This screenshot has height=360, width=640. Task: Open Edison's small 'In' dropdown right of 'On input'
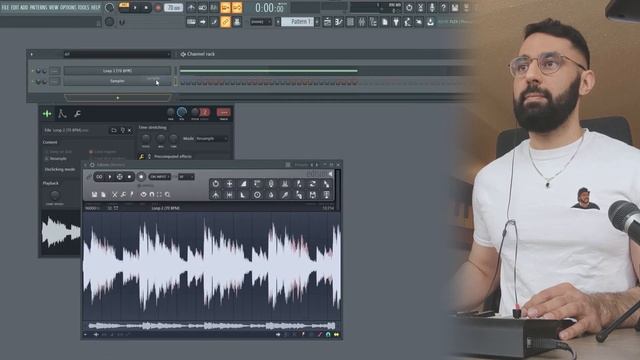tap(186, 177)
